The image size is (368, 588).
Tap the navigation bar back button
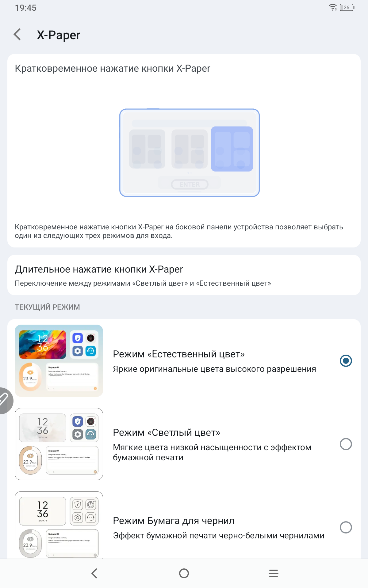[94, 573]
